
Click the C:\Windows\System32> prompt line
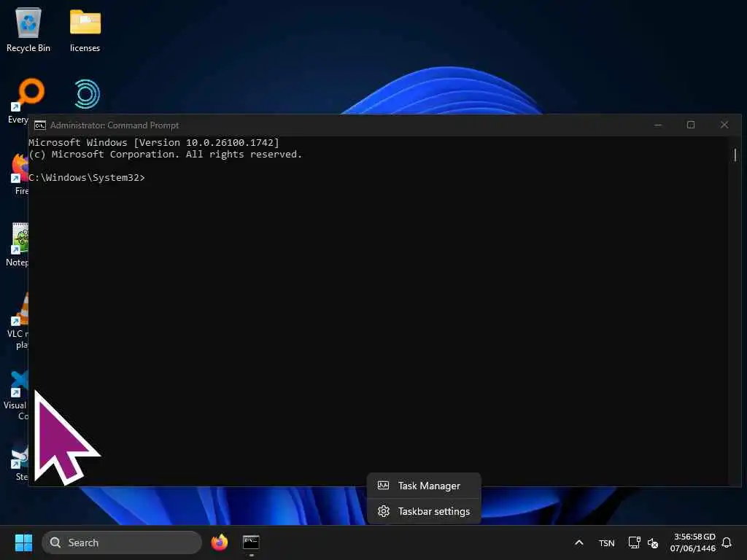point(87,178)
